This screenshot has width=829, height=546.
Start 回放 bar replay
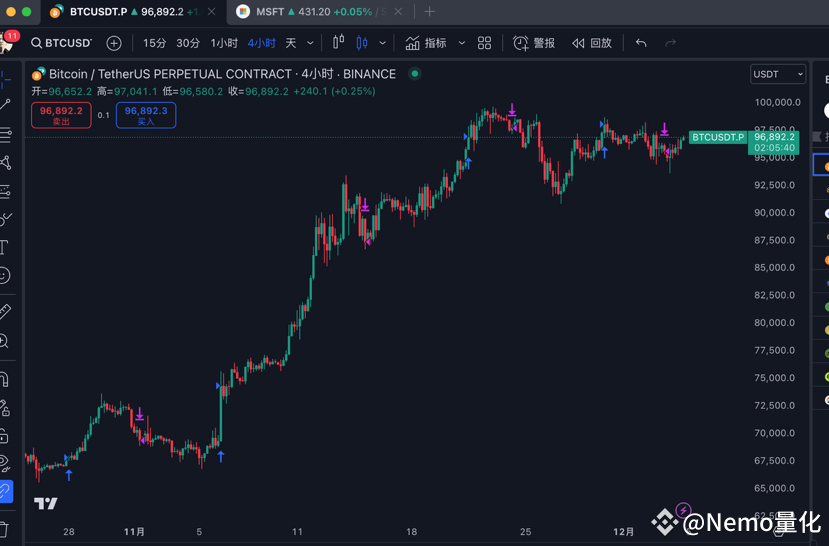[592, 43]
